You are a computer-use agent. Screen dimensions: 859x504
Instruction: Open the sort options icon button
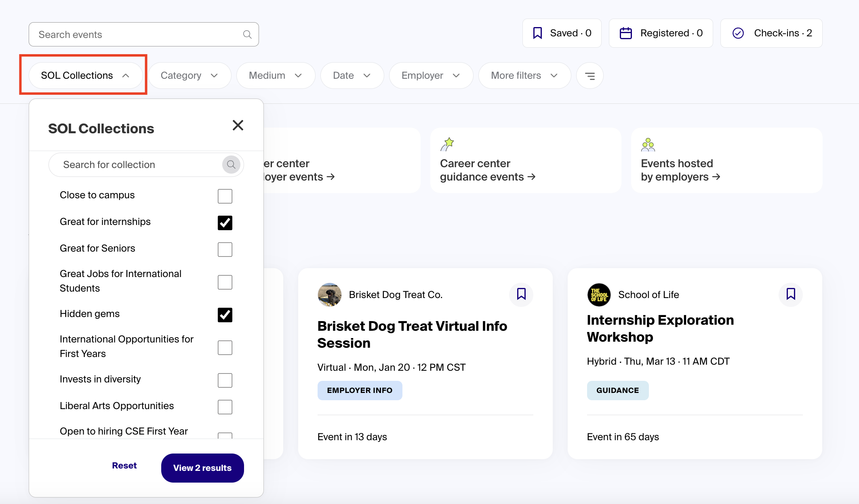[590, 76]
